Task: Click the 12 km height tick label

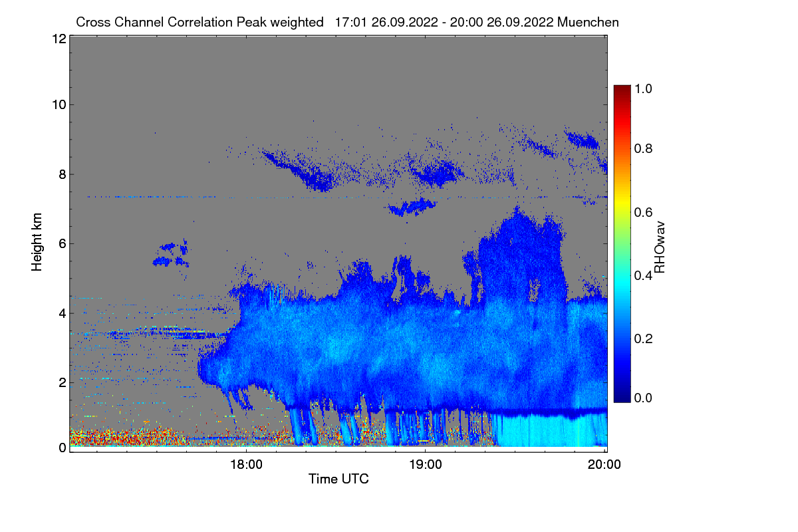Action: tap(58, 39)
